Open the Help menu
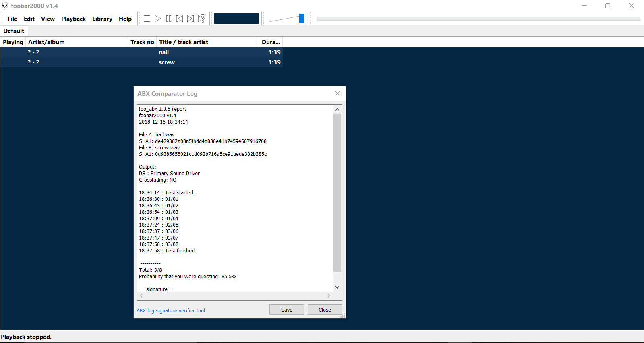Image resolution: width=644 pixels, height=343 pixels. coord(125,19)
